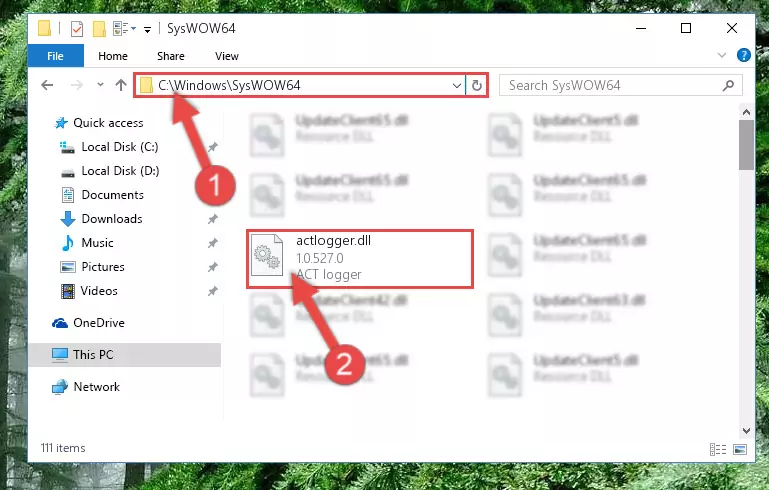This screenshot has height=490, width=769.
Task: Click the pin icon beside Music
Action: click(x=212, y=243)
